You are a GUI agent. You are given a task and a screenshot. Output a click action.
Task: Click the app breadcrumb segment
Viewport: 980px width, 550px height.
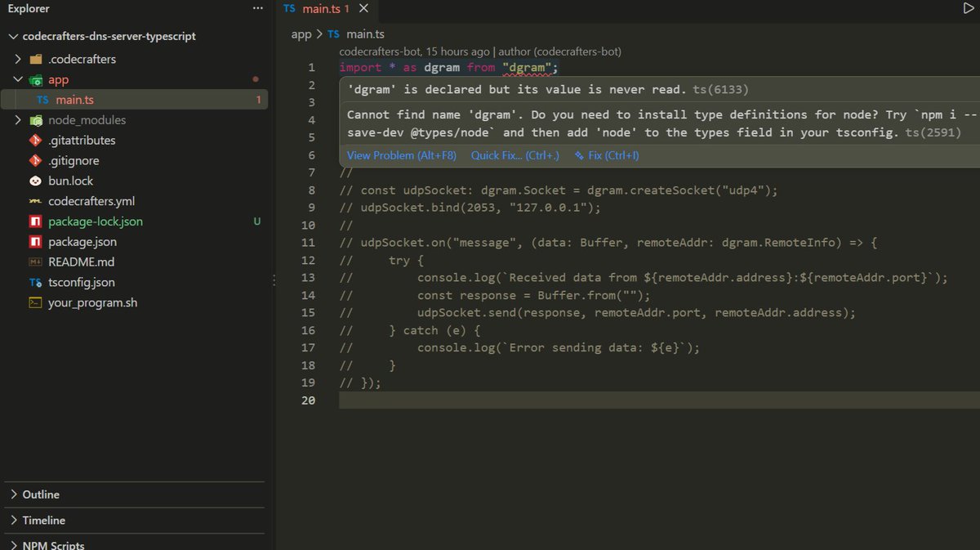click(x=301, y=34)
